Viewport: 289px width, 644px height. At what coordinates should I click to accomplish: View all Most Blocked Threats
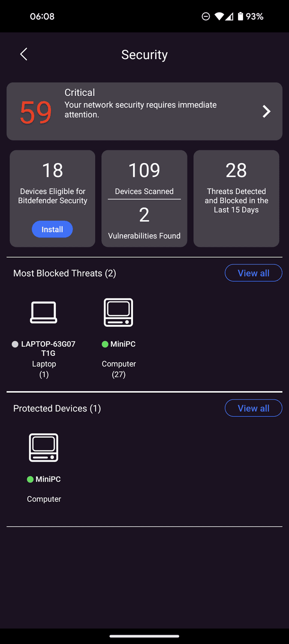point(253,273)
